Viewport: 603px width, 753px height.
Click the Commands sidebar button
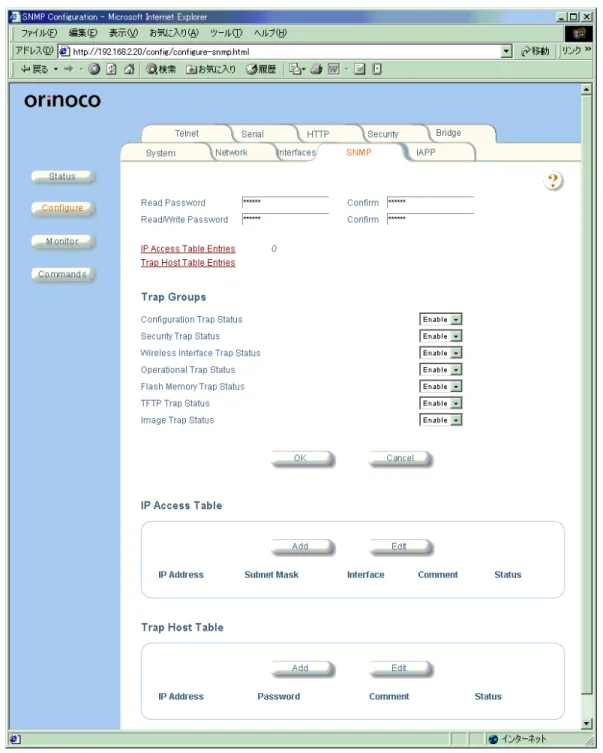(x=62, y=275)
